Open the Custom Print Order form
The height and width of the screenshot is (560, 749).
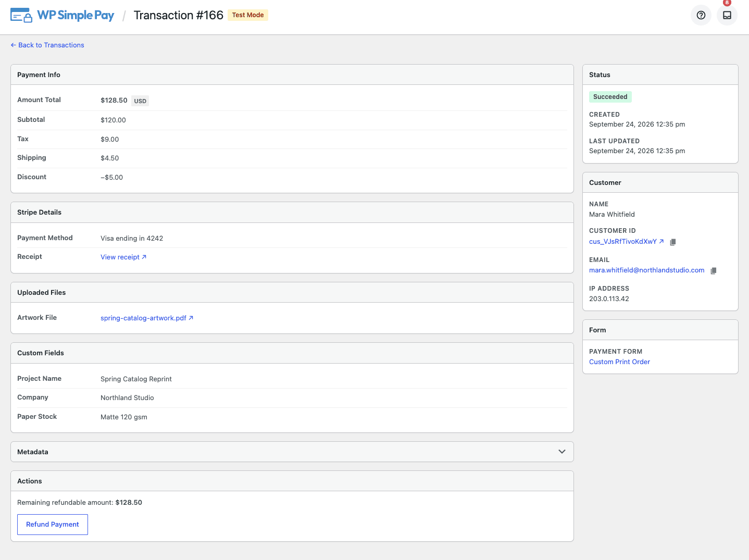tap(619, 362)
